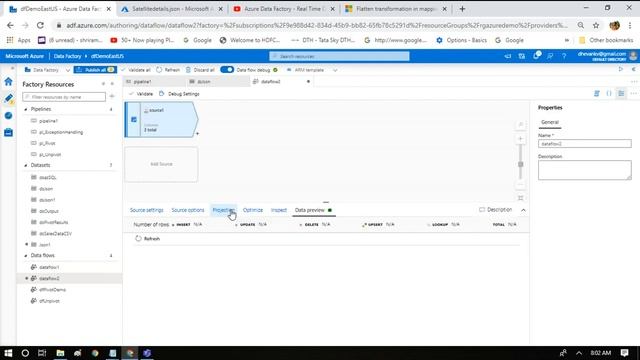Screen dimensions: 640x360
Task: Click Refresh in Data preview pane
Action: 148,238
